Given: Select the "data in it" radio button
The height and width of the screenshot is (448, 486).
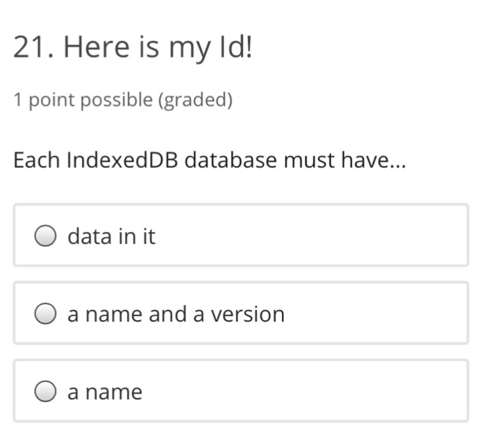Looking at the screenshot, I should (x=46, y=237).
